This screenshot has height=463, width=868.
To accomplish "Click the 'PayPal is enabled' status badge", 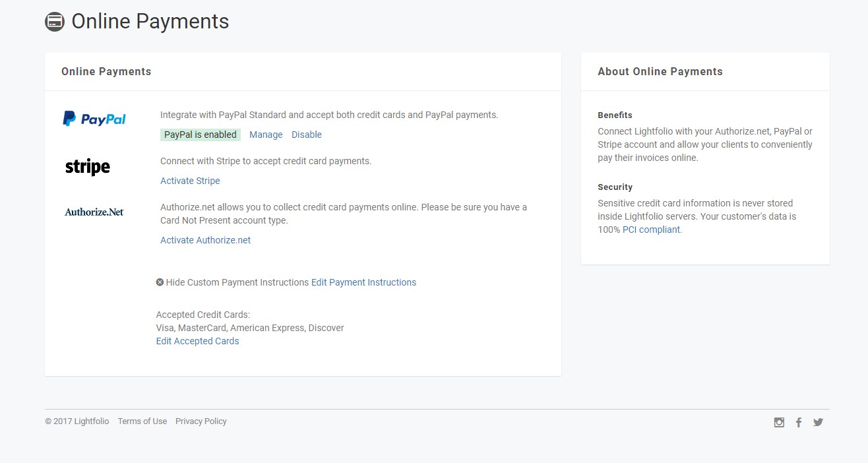I will coord(201,135).
